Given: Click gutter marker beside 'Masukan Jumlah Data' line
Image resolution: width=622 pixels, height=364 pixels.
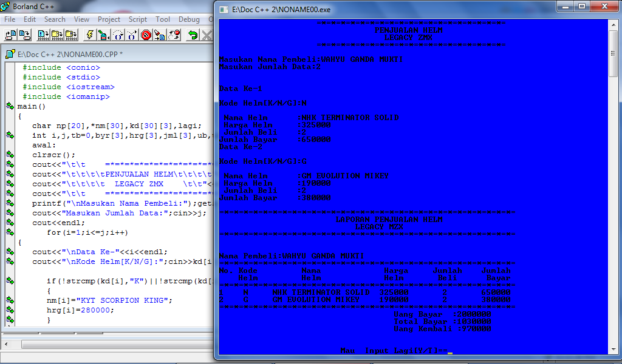Looking at the screenshot, I should click(10, 213).
